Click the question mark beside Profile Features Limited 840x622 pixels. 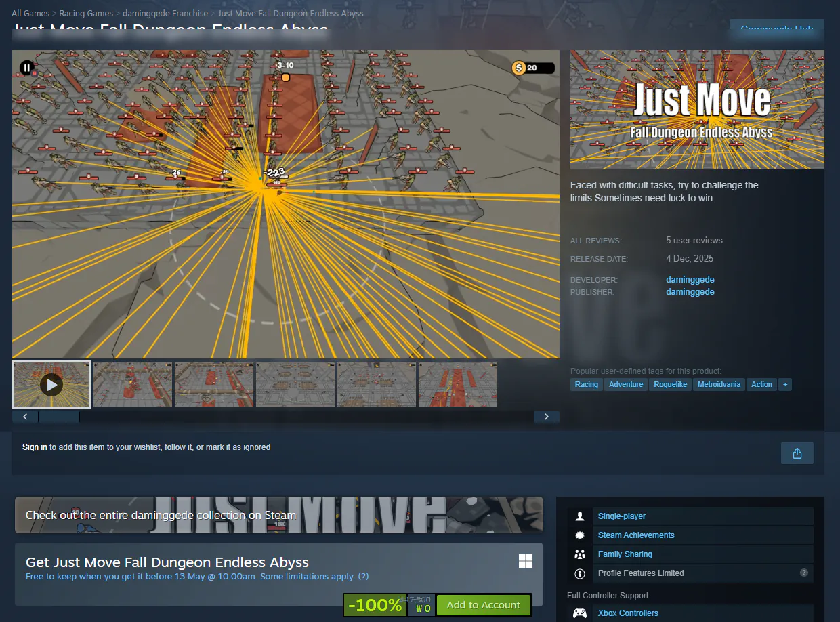tap(803, 573)
